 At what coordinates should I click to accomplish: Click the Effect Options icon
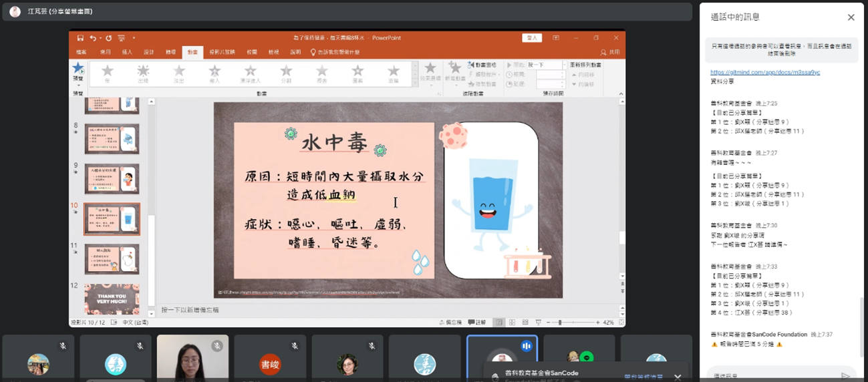[430, 70]
